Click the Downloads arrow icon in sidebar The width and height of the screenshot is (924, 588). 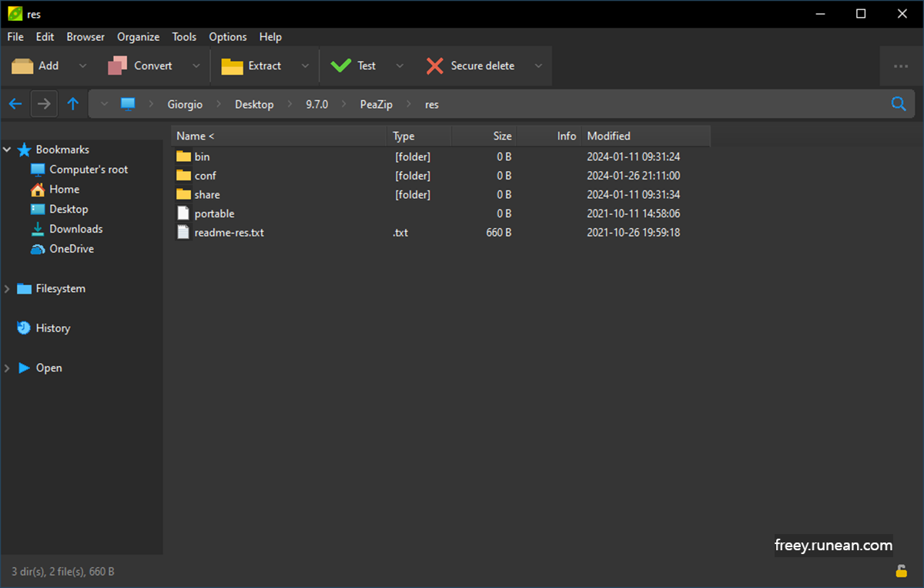point(38,229)
